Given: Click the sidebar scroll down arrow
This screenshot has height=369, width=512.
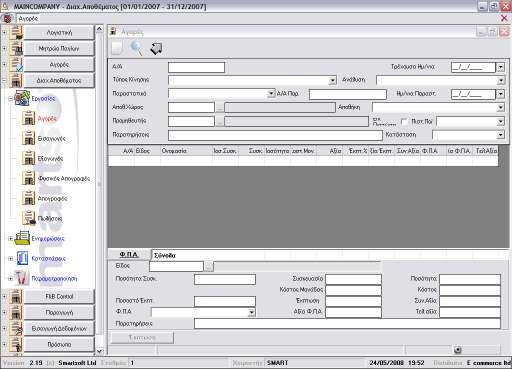Looking at the screenshot, I should (99, 351).
